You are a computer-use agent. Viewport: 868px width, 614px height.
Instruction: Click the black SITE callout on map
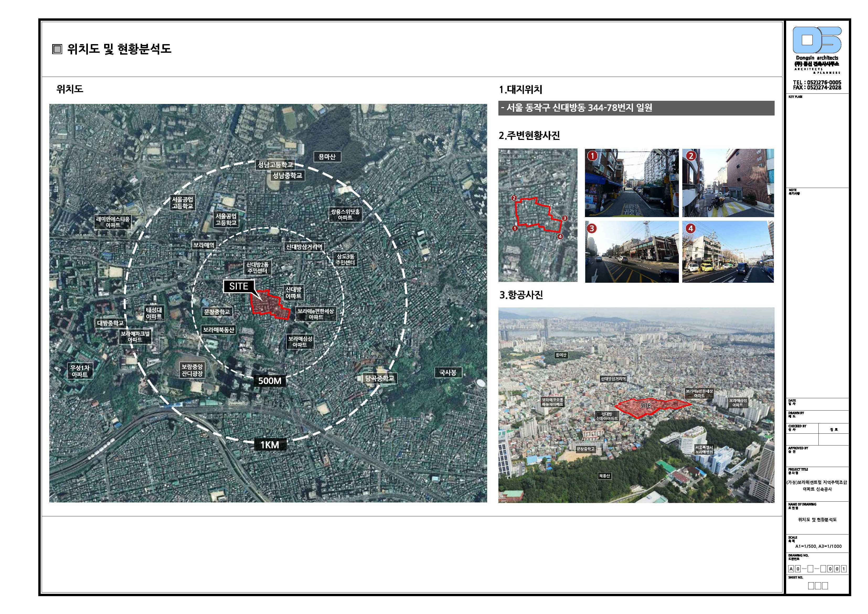(x=238, y=286)
